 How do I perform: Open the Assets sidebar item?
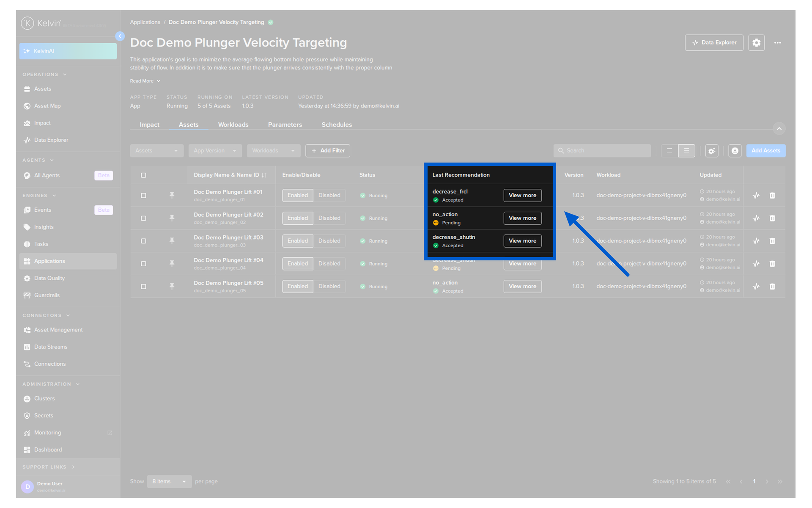click(x=68, y=89)
